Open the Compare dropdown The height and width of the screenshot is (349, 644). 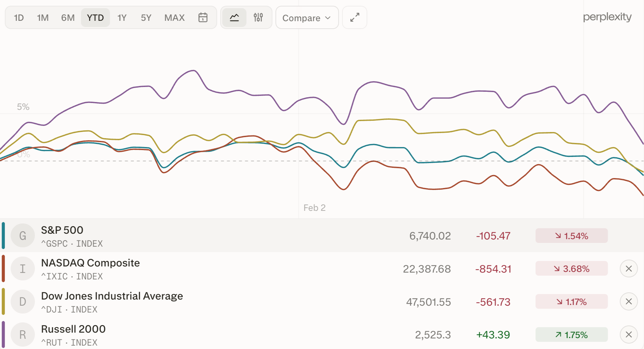point(307,17)
